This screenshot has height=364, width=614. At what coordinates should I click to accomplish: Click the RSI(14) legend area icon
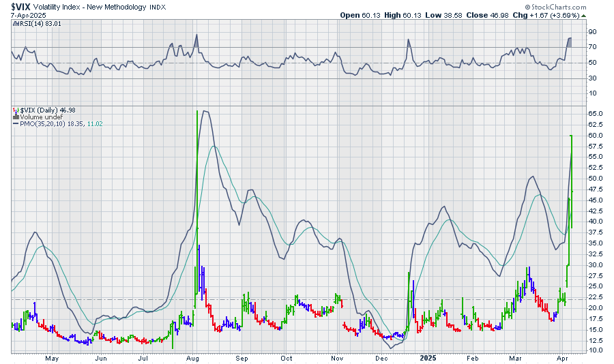(14, 23)
